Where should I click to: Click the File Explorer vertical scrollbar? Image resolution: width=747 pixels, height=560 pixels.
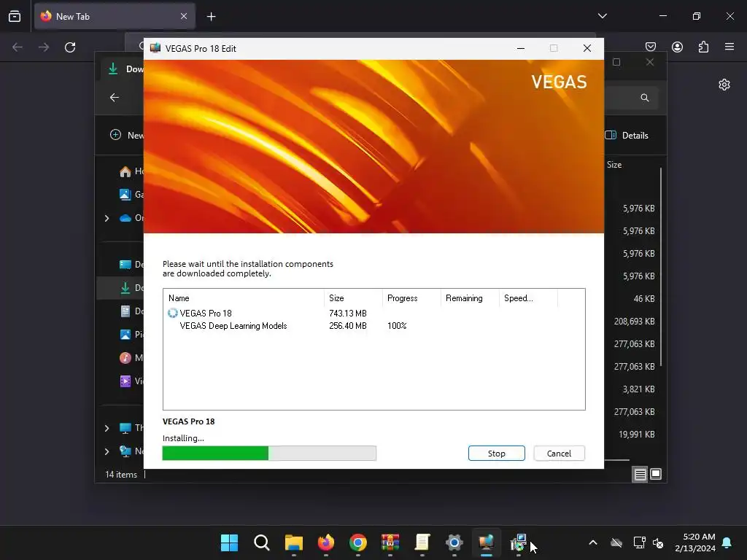point(661,267)
